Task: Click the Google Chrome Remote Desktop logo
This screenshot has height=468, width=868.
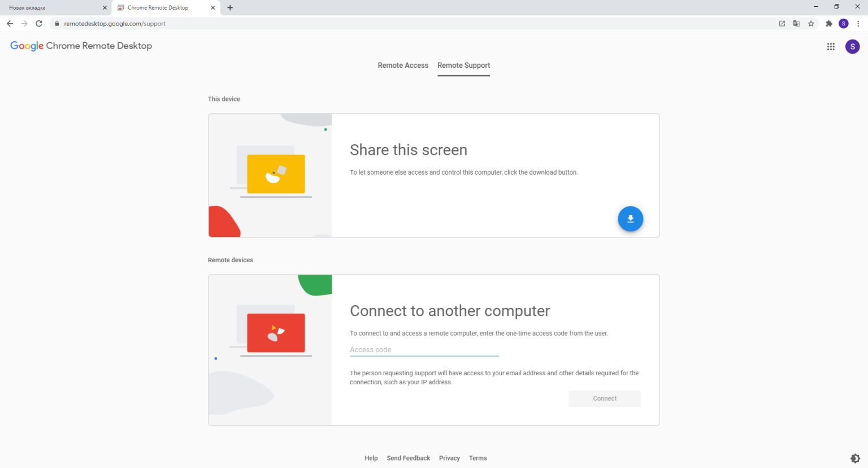Action: pyautogui.click(x=81, y=46)
